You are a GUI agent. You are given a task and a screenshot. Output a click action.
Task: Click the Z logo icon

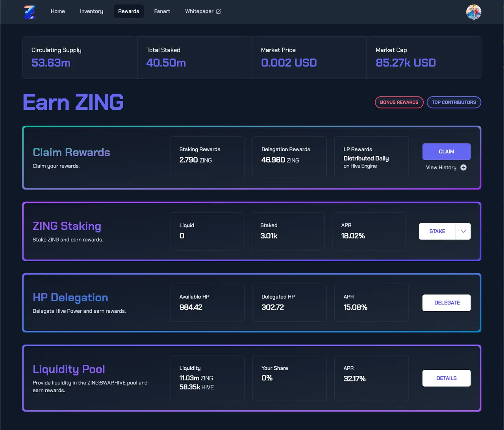tap(30, 12)
